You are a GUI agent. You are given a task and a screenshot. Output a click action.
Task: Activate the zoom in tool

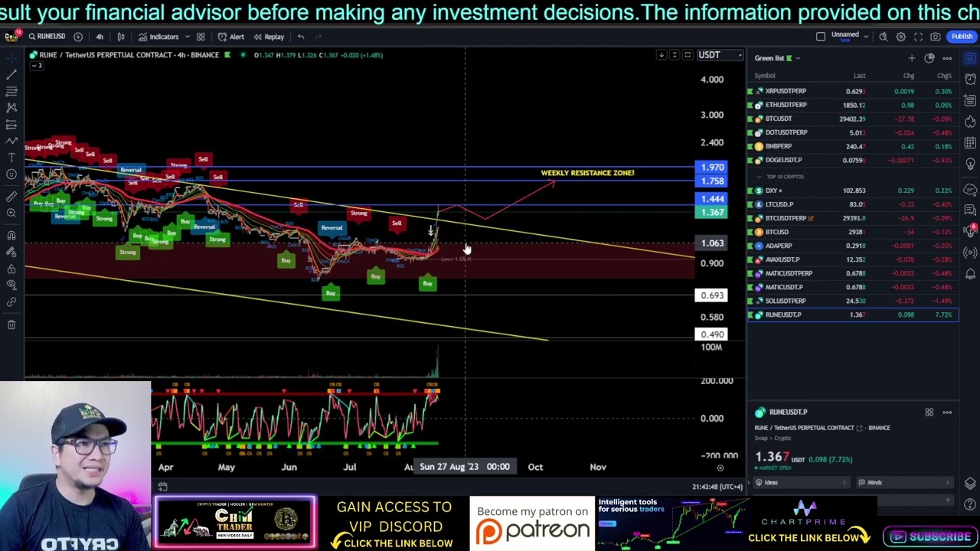(11, 214)
